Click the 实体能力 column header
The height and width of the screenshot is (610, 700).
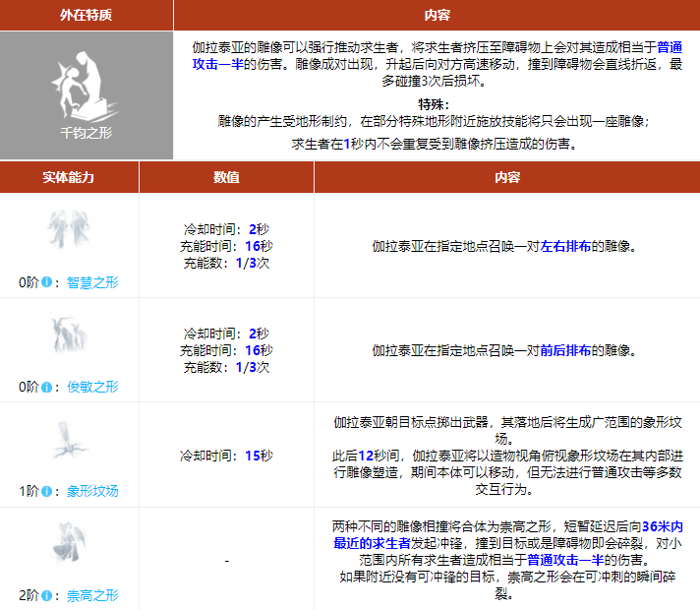(x=69, y=177)
